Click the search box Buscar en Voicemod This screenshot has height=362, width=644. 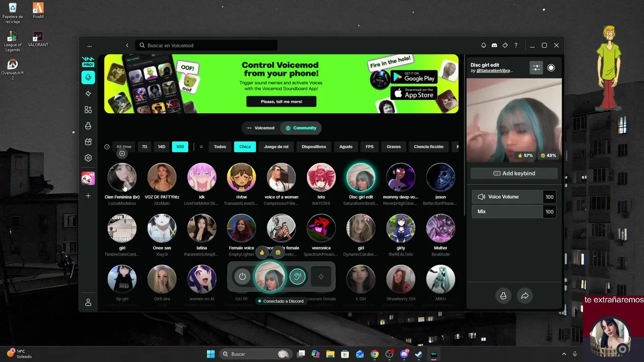pos(206,45)
